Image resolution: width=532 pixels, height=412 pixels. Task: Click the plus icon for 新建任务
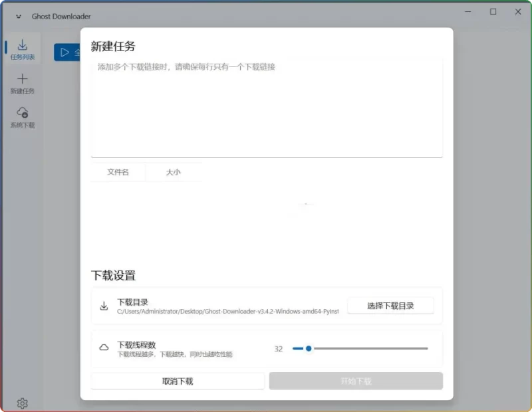click(23, 79)
